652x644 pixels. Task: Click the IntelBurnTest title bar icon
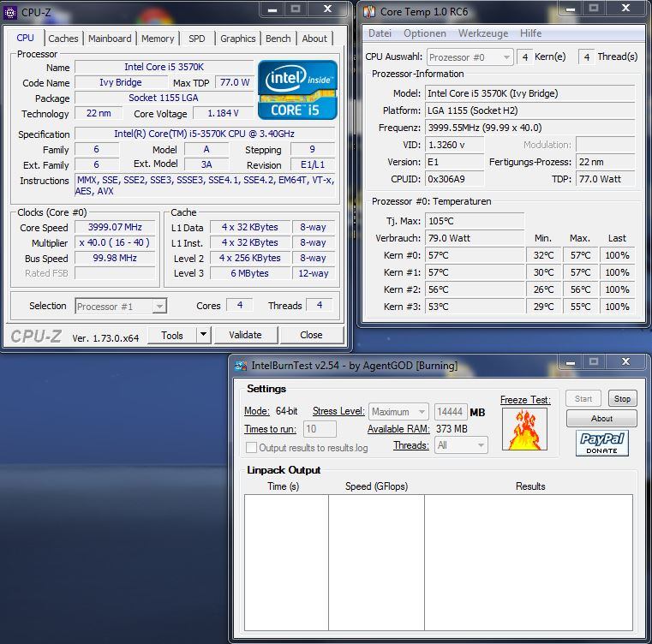[x=241, y=366]
